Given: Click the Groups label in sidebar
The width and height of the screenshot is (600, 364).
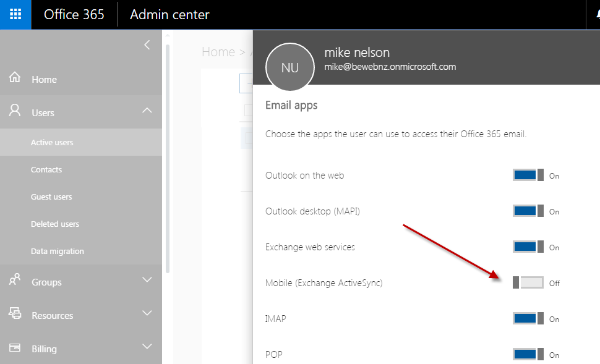Looking at the screenshot, I should pyautogui.click(x=46, y=282).
